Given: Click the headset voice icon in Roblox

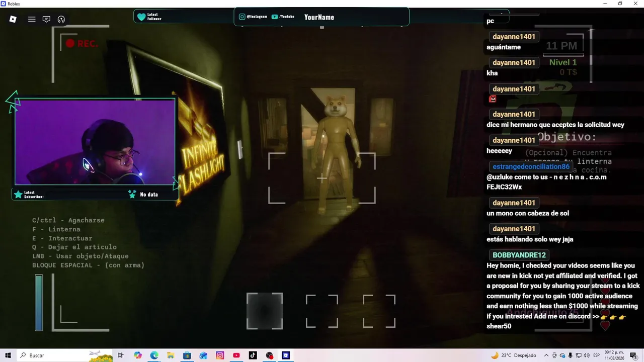Looking at the screenshot, I should pos(61,19).
